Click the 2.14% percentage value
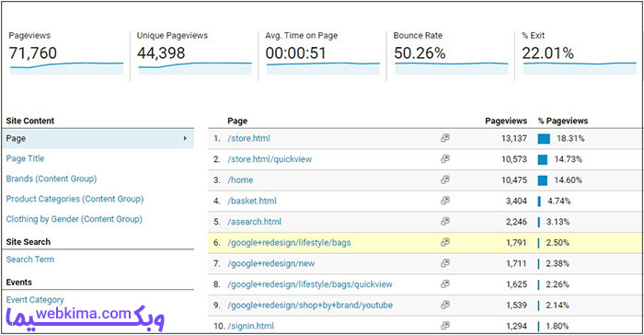 pyautogui.click(x=558, y=306)
